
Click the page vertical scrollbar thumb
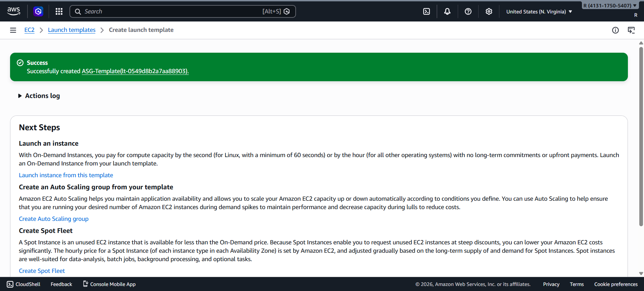[x=641, y=137]
